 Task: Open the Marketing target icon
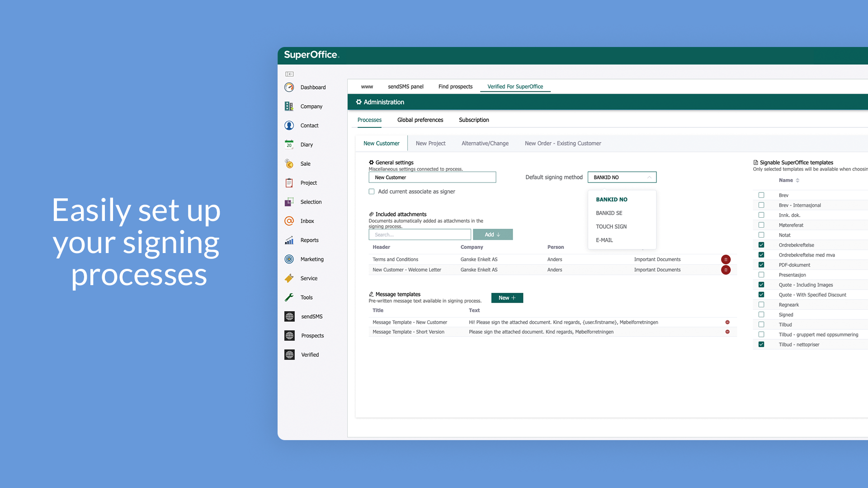click(289, 259)
